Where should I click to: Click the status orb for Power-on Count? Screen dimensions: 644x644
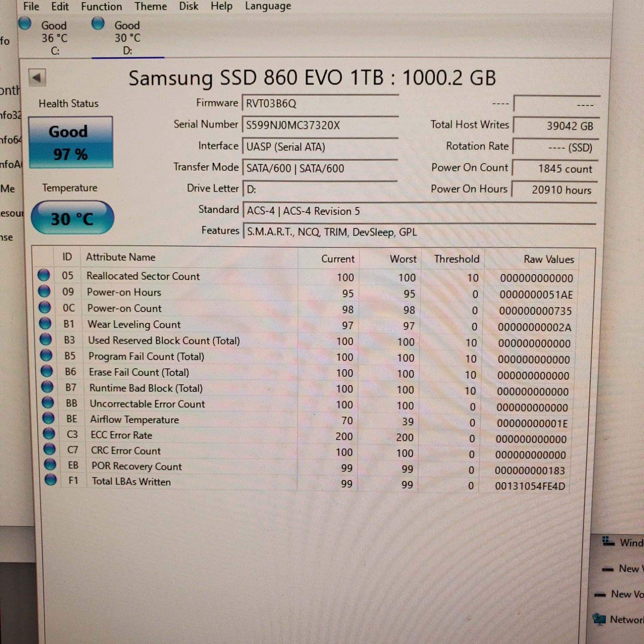click(x=45, y=307)
